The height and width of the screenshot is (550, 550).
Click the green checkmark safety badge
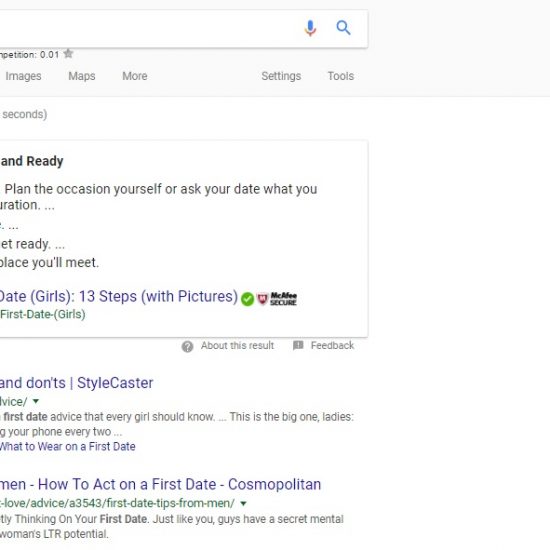point(248,299)
